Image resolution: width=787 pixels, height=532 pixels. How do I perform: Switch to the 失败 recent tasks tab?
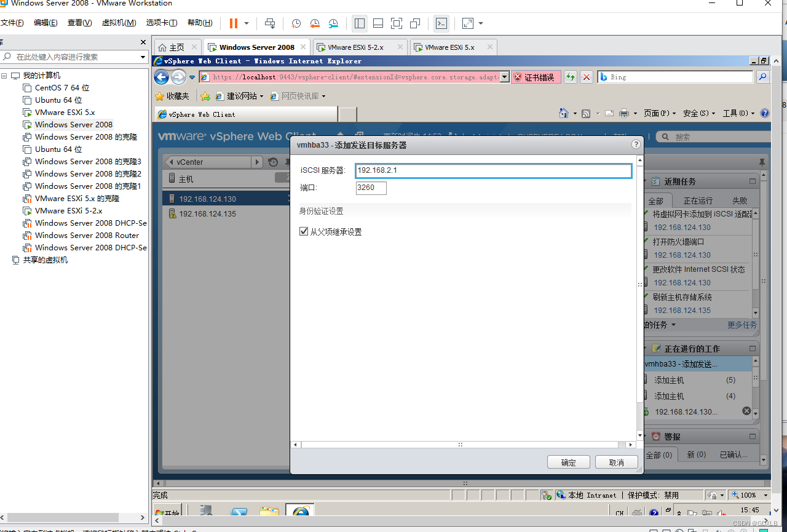(x=740, y=200)
